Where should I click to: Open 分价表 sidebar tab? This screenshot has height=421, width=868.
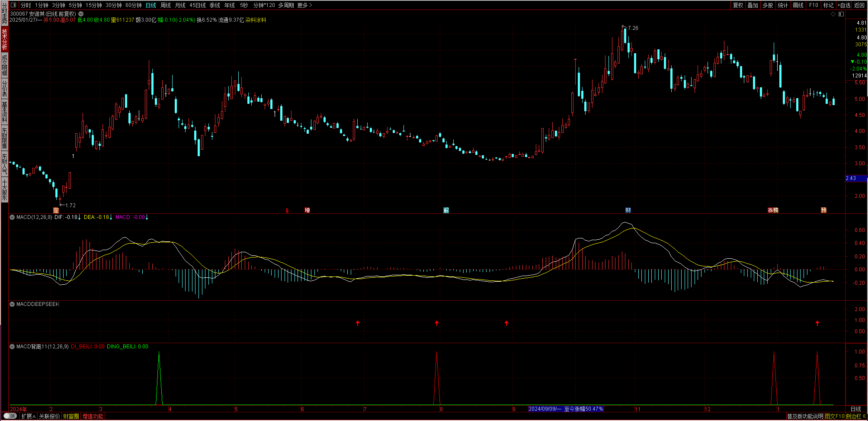point(4,88)
